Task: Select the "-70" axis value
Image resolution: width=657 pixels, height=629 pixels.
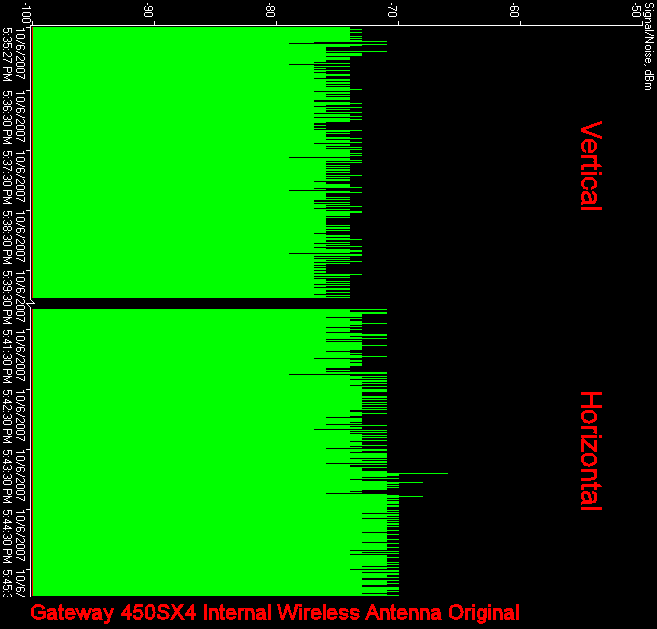Action: tap(392, 10)
